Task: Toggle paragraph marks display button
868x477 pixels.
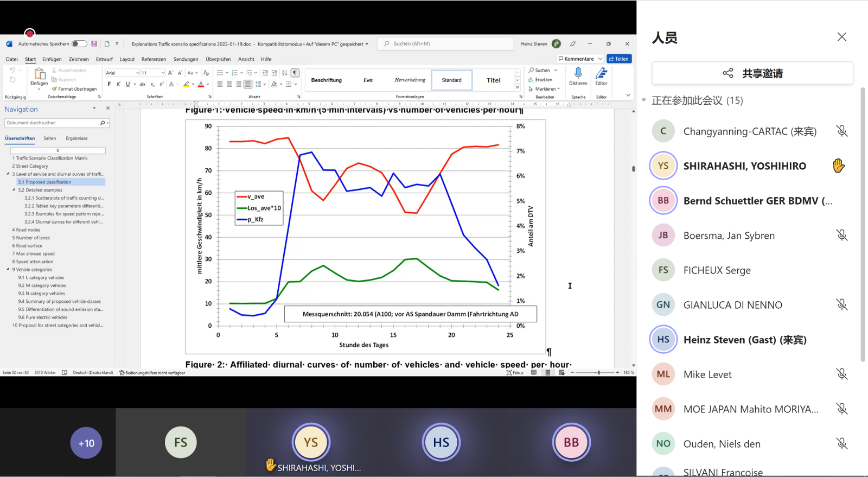Action: tap(295, 73)
